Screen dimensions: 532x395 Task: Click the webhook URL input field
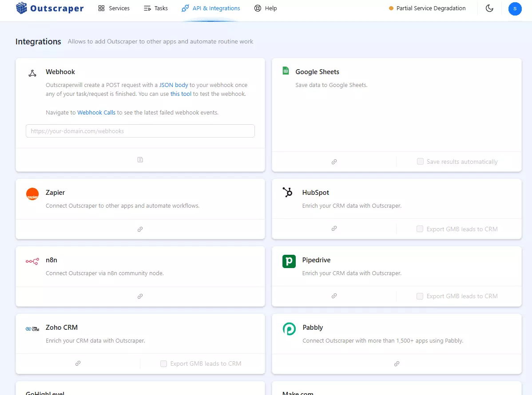[x=140, y=131]
